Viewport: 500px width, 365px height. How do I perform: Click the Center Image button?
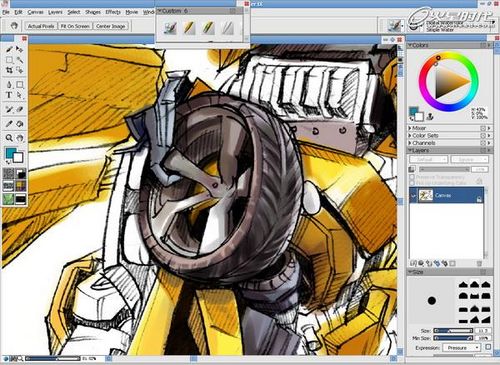(x=111, y=26)
